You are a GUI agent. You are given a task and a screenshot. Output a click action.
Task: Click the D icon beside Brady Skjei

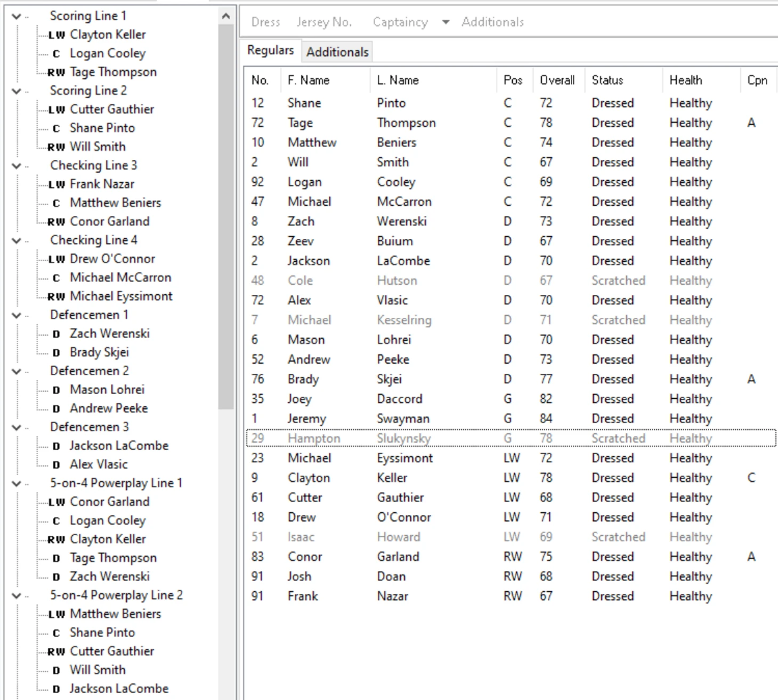click(x=56, y=353)
